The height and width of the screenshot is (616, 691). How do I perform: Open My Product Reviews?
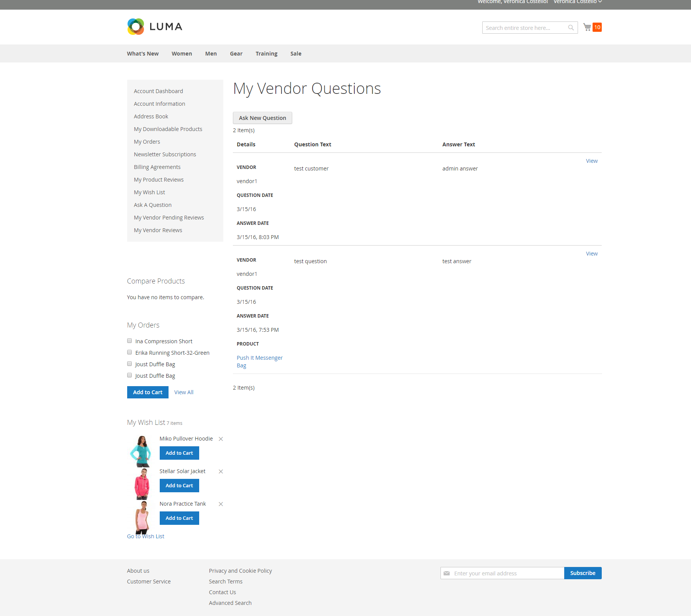[159, 180]
